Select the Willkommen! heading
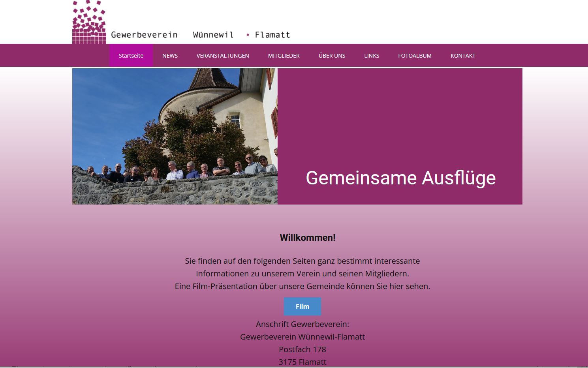Viewport: 588px width, 368px height. [x=308, y=238]
